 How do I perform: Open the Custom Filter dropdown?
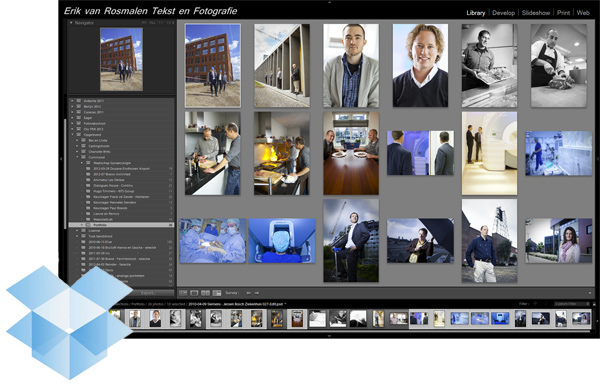click(x=572, y=304)
